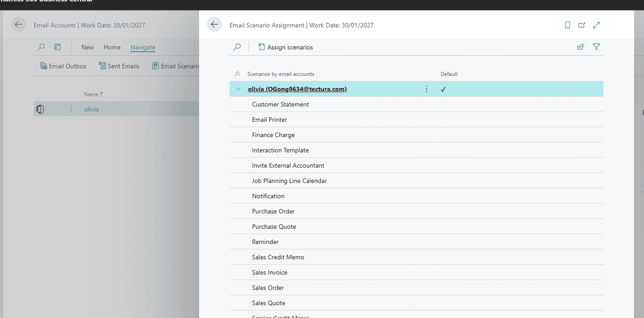The height and width of the screenshot is (318, 644).
Task: Select the Default checkmark for olivia
Action: 443,89
